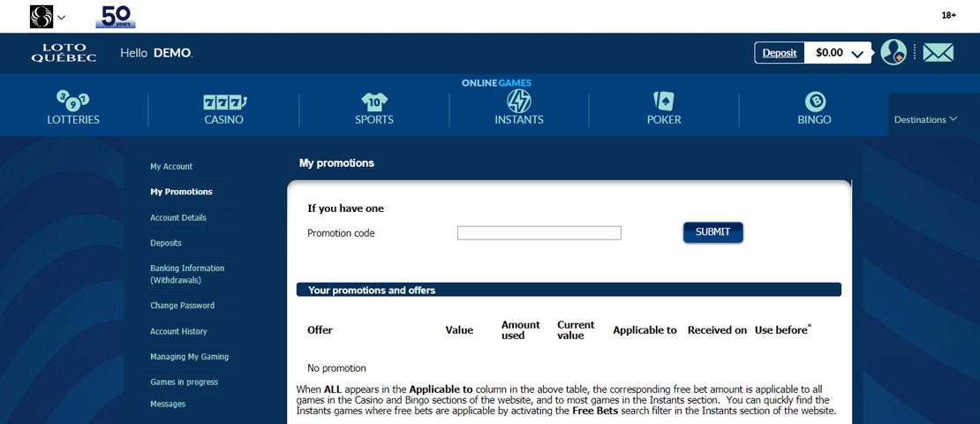Click the My promotions page title

point(337,163)
